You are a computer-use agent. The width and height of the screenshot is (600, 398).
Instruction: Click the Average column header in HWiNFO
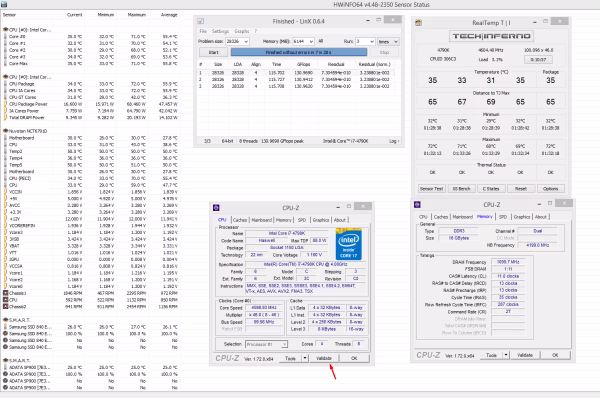pyautogui.click(x=169, y=15)
